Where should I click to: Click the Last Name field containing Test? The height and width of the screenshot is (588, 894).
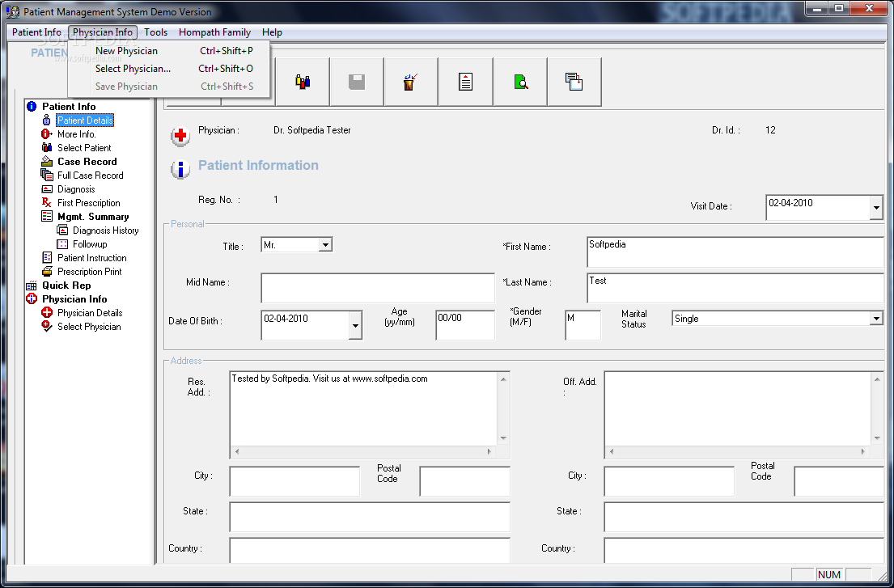click(x=735, y=288)
